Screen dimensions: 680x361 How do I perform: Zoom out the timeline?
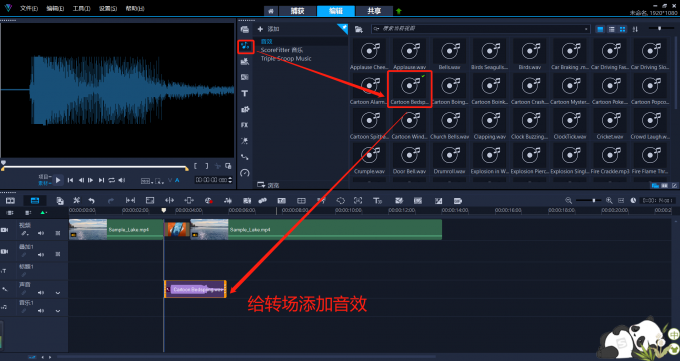[x=569, y=200]
